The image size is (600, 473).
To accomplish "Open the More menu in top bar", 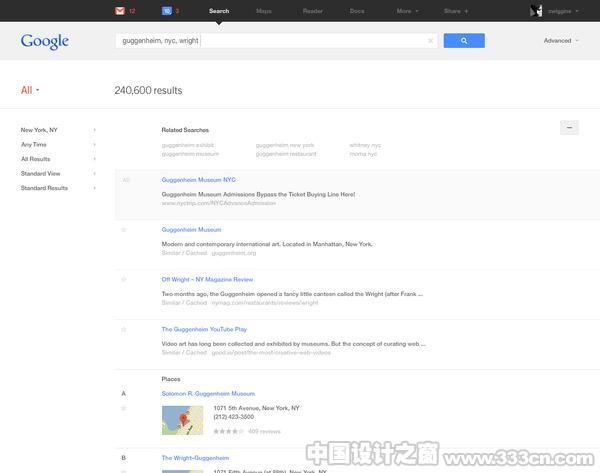I will click(407, 11).
